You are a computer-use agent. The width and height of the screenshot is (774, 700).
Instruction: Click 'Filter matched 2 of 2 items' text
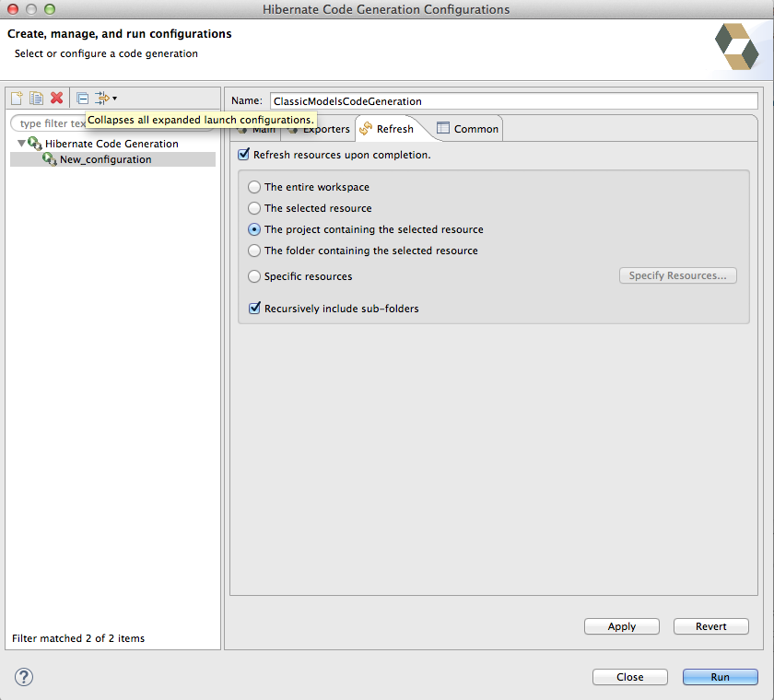point(78,638)
